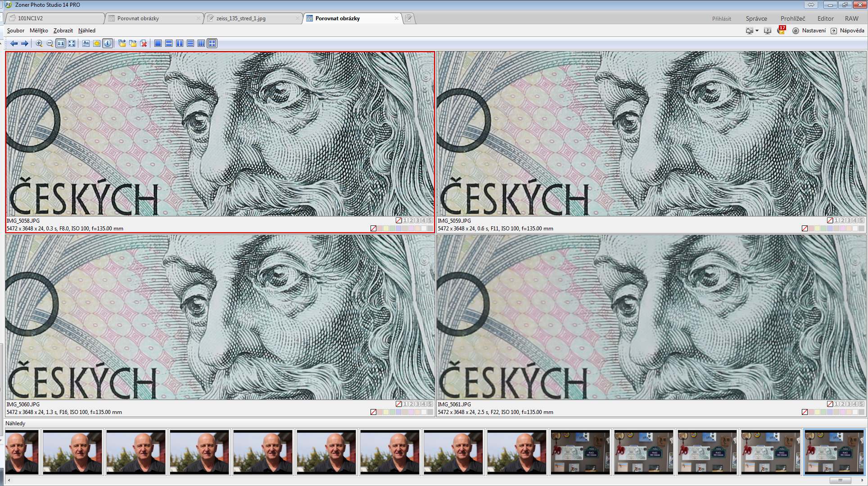This screenshot has height=486, width=868.
Task: Open the Náhled menu
Action: (86, 31)
